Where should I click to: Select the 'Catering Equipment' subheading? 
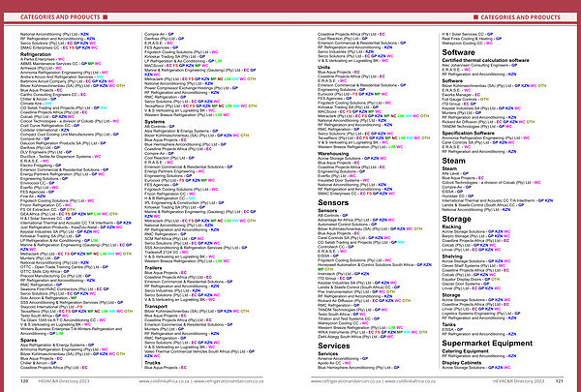(x=465, y=351)
